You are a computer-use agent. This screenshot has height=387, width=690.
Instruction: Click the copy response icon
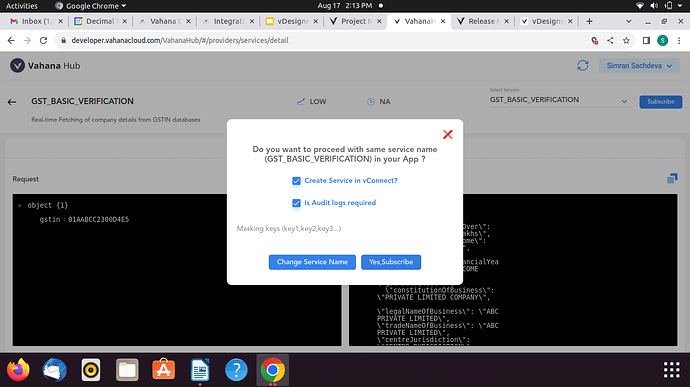click(x=672, y=178)
